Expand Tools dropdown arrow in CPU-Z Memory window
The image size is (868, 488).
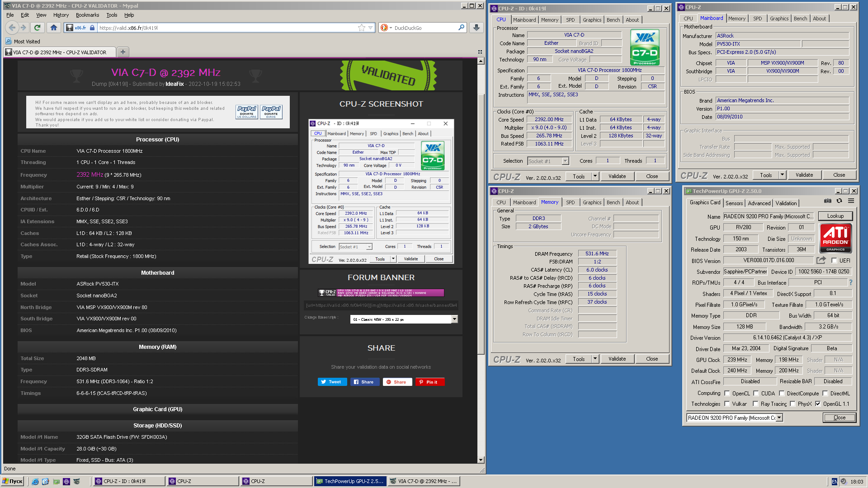click(x=595, y=359)
